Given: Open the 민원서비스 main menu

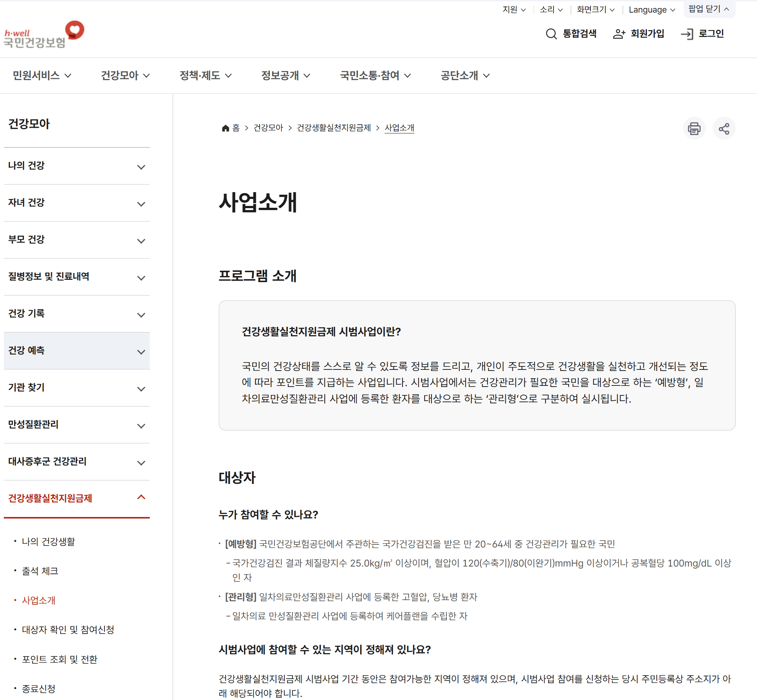Looking at the screenshot, I should [42, 75].
